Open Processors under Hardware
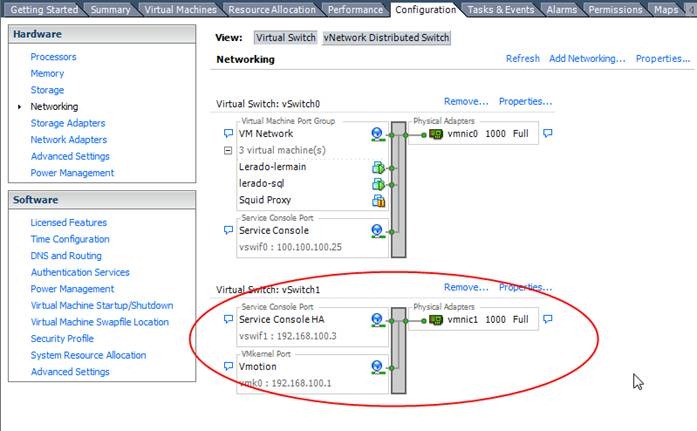Viewport: 697px width, 431px height. (53, 57)
